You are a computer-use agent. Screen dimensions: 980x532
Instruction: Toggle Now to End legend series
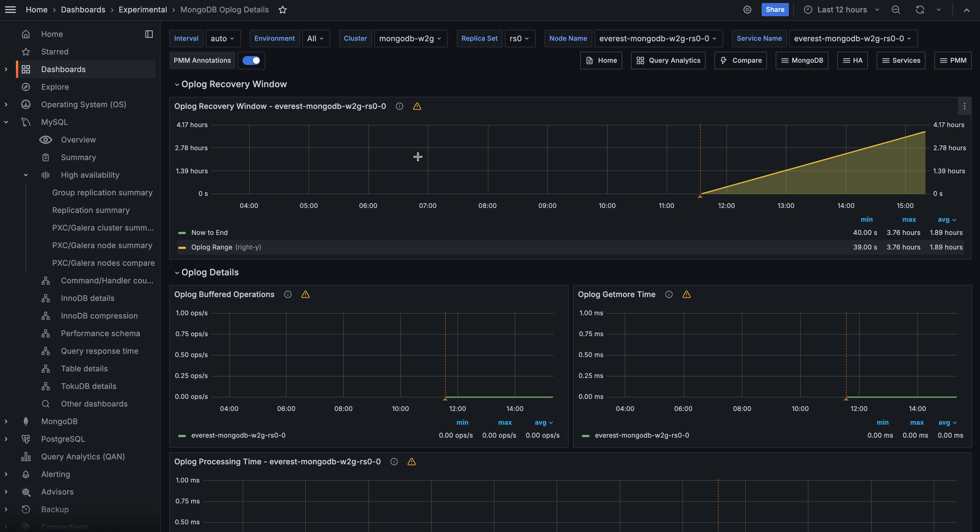tap(209, 232)
